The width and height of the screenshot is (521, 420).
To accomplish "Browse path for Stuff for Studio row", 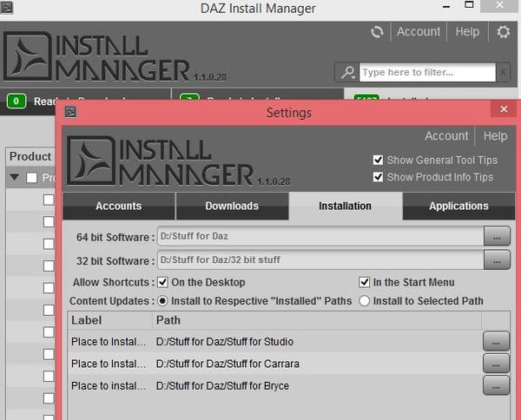I will [x=496, y=341].
